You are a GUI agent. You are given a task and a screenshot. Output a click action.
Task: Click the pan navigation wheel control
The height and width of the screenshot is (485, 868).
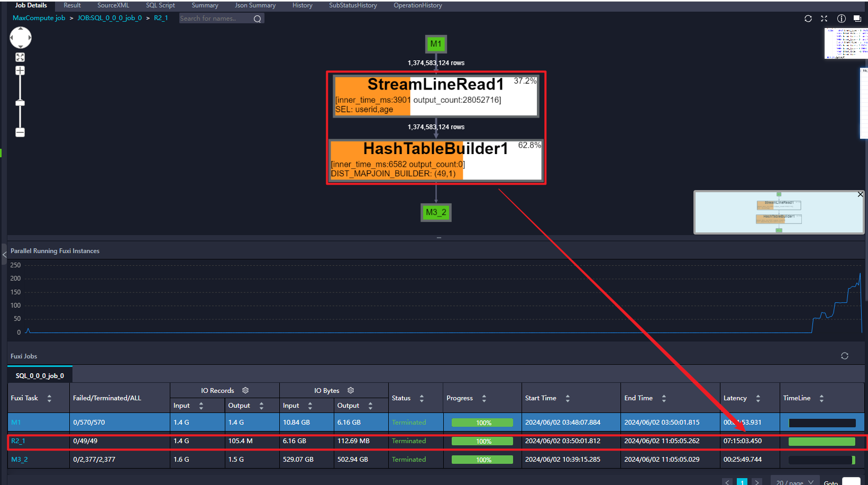pyautogui.click(x=21, y=38)
